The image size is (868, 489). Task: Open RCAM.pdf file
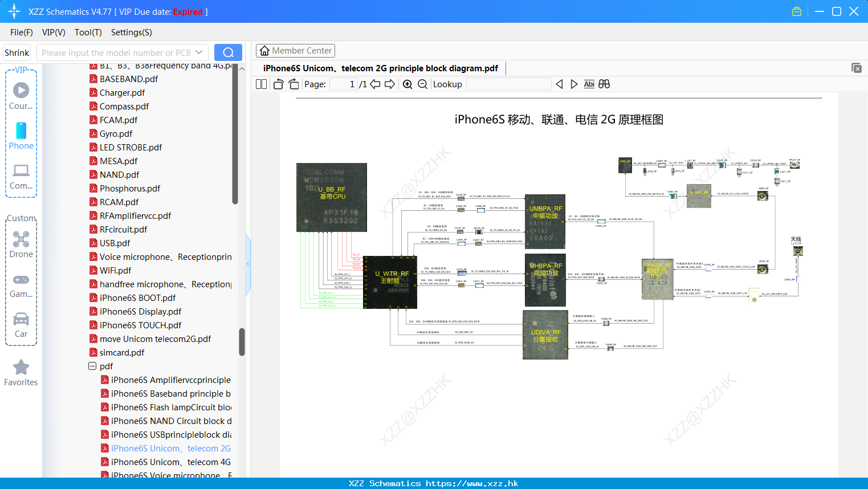coord(119,202)
